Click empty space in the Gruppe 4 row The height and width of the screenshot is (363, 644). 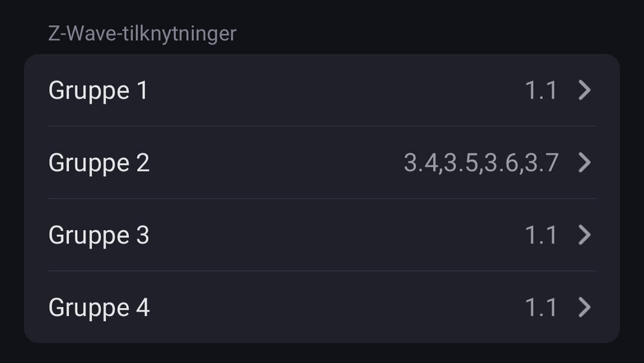tap(335, 308)
